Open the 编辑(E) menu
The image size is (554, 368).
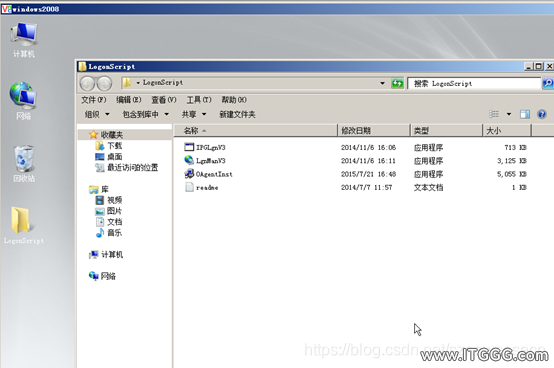(x=129, y=100)
